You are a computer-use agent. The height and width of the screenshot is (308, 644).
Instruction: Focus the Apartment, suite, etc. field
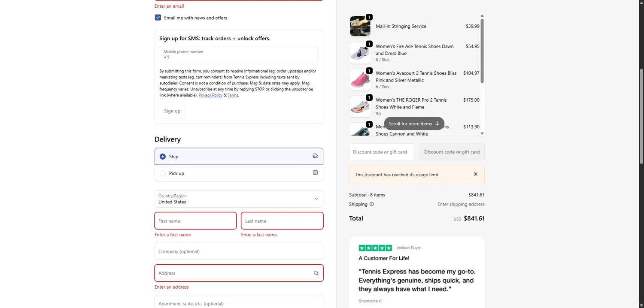239,302
